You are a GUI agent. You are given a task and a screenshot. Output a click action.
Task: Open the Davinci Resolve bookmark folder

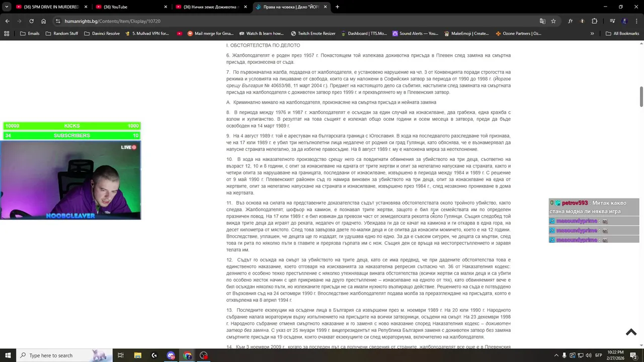point(102,34)
